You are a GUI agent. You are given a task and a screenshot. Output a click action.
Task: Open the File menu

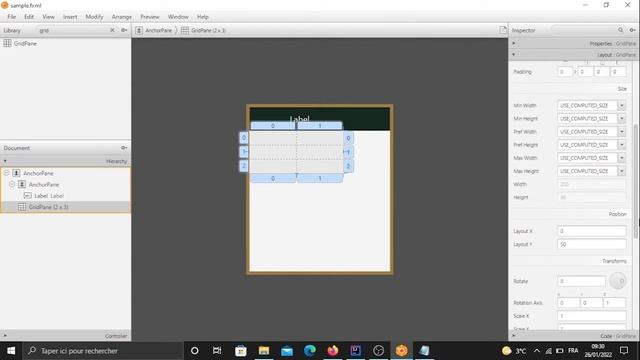point(11,17)
